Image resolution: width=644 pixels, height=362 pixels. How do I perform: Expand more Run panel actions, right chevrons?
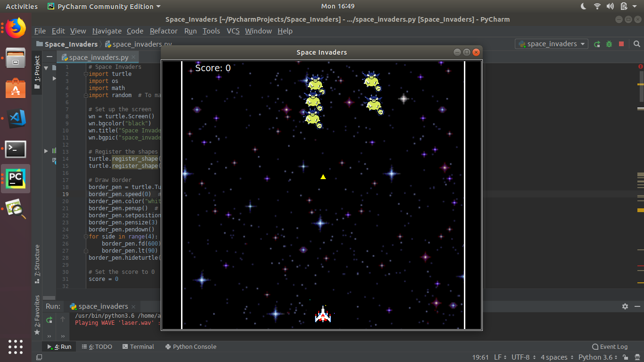[x=63, y=336]
